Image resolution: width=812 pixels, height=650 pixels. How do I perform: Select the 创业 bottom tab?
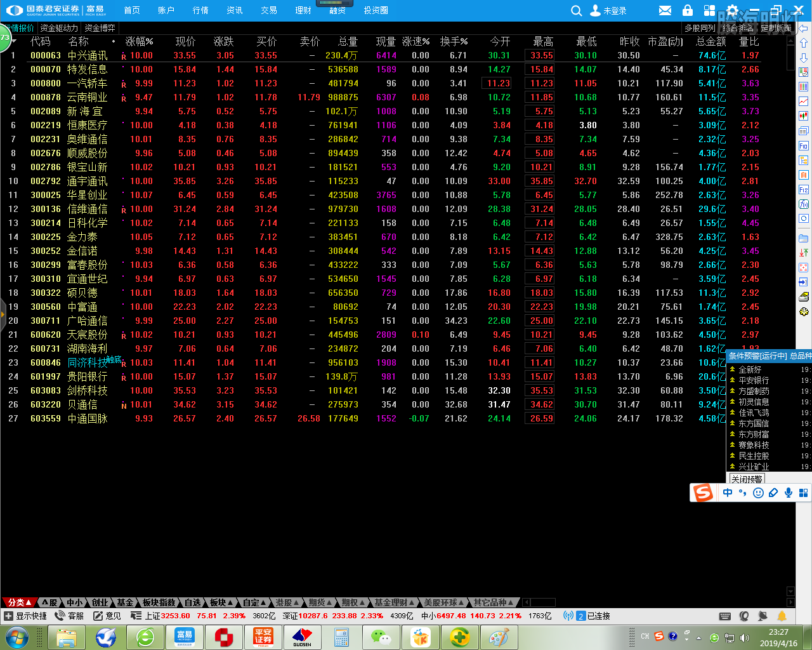pos(100,602)
